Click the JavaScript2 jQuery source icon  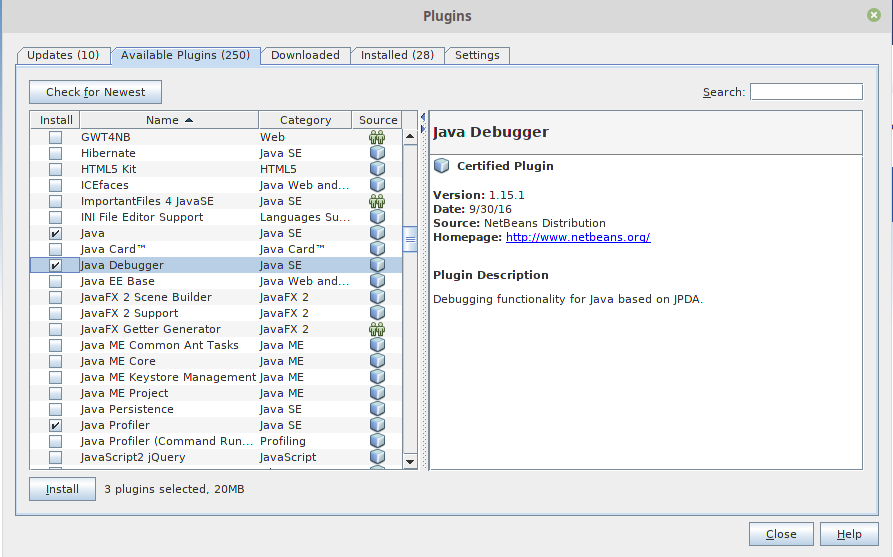click(377, 456)
